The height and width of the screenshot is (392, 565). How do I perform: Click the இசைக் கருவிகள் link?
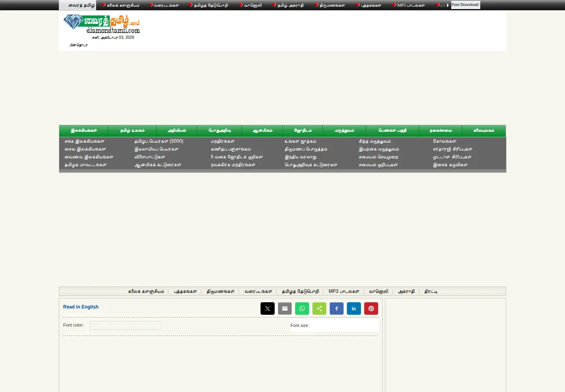pyautogui.click(x=450, y=165)
